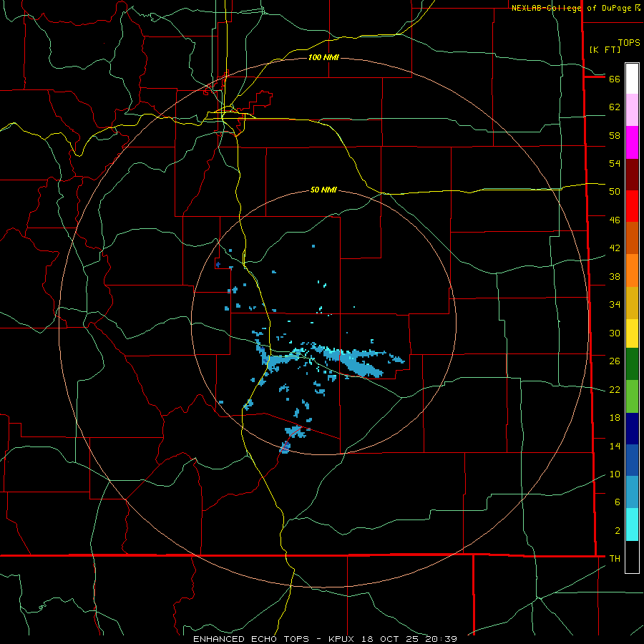Click the '58' legend value
The image size is (644, 644).
pyautogui.click(x=615, y=135)
